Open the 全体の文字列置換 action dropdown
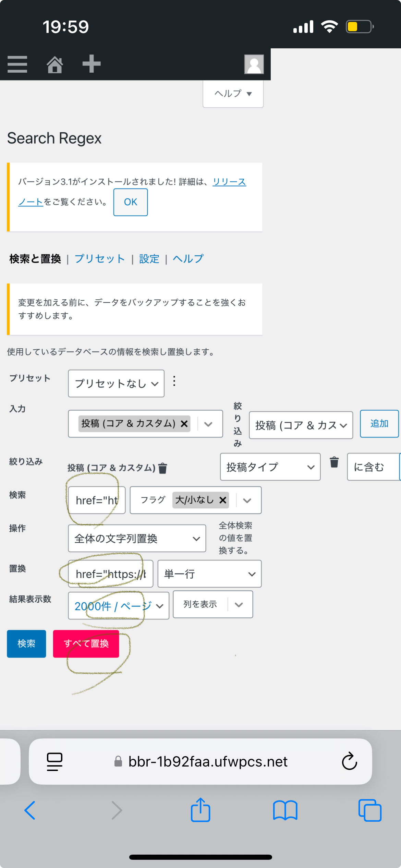 click(x=137, y=538)
